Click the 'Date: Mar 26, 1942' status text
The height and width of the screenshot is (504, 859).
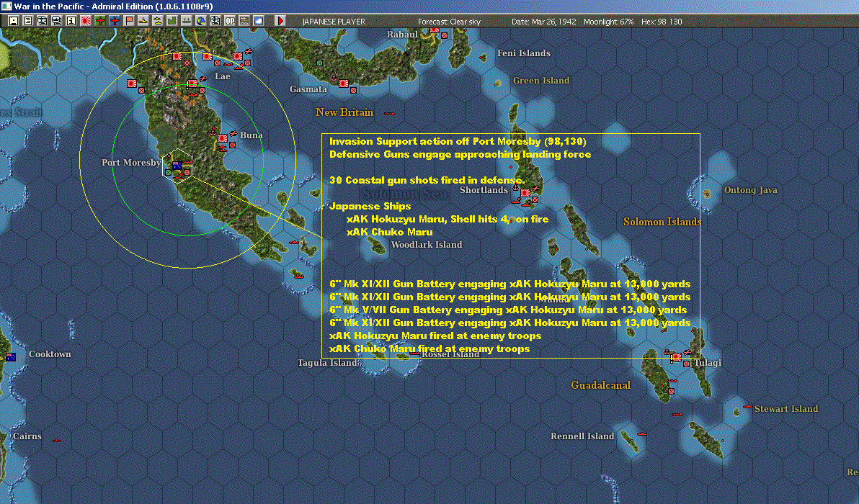pos(544,22)
